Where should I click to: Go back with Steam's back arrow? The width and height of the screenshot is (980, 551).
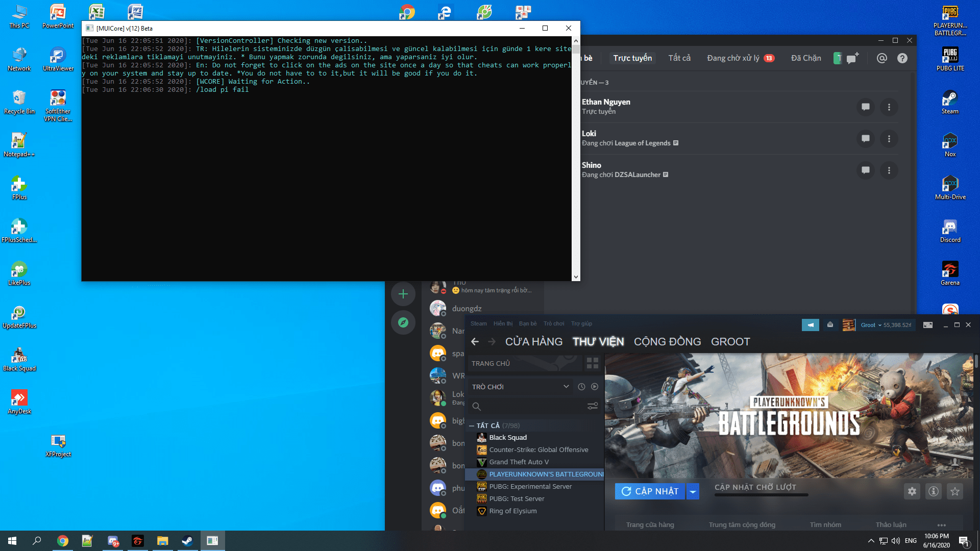[475, 342]
